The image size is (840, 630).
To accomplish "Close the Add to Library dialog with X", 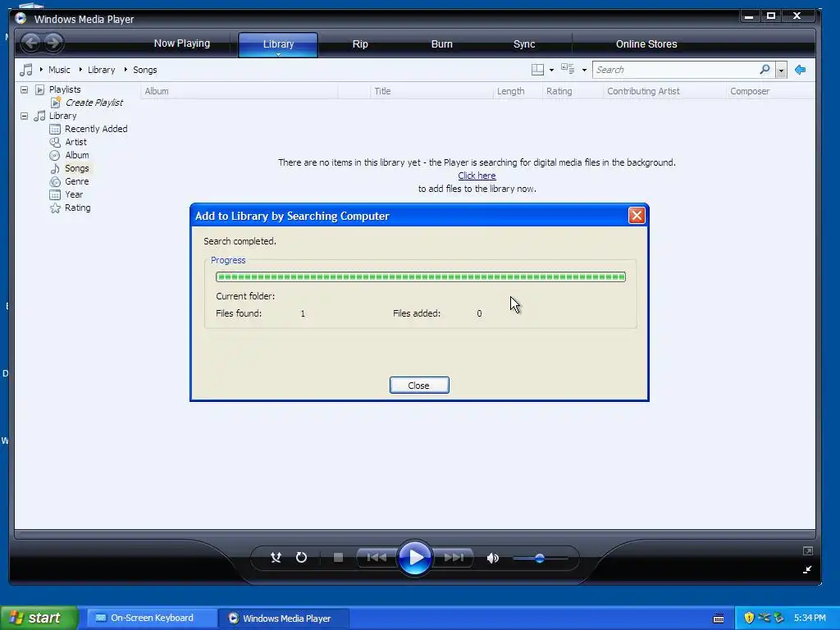I will [637, 216].
